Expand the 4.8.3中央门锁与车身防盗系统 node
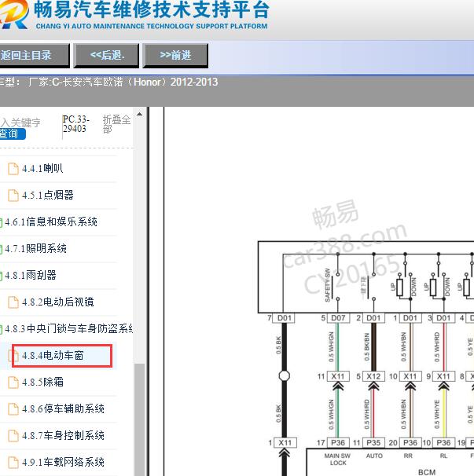 pyautogui.click(x=69, y=329)
